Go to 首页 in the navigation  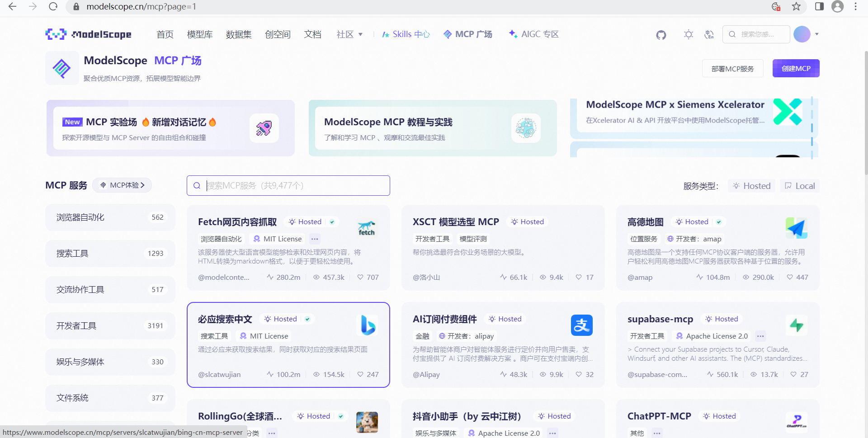165,34
